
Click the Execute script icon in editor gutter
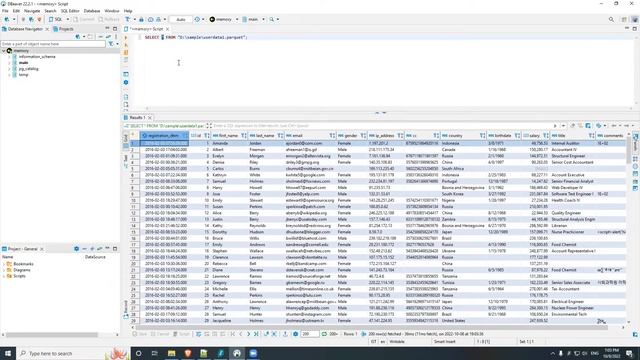pos(126,52)
